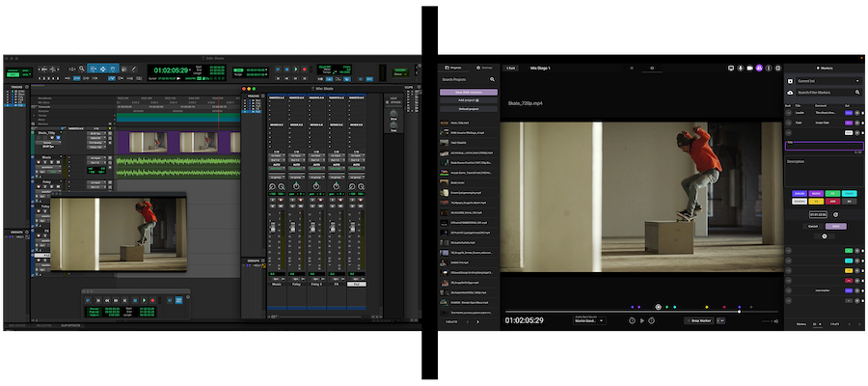Select the Trim tool in edit toolbar
Image resolution: width=868 pixels, height=386 pixels.
pyautogui.click(x=93, y=69)
